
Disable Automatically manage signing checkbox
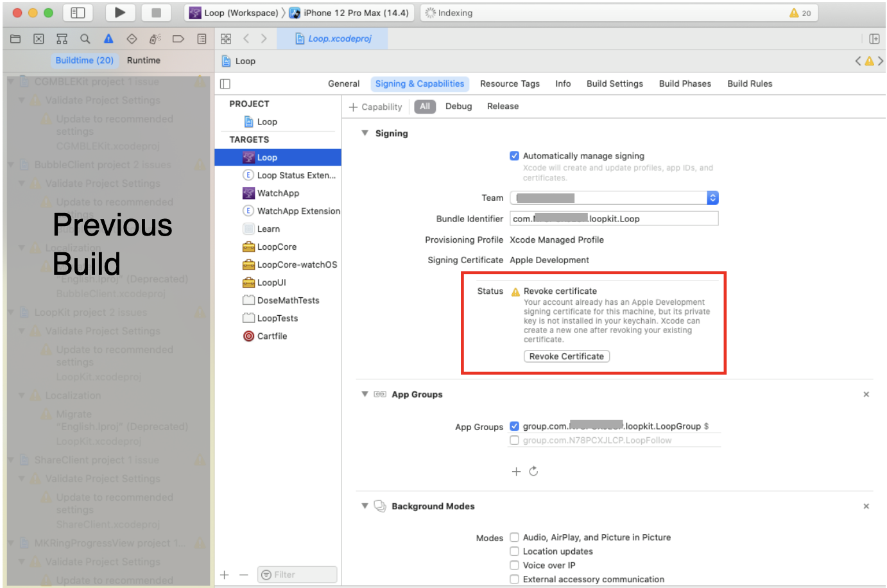click(x=514, y=156)
